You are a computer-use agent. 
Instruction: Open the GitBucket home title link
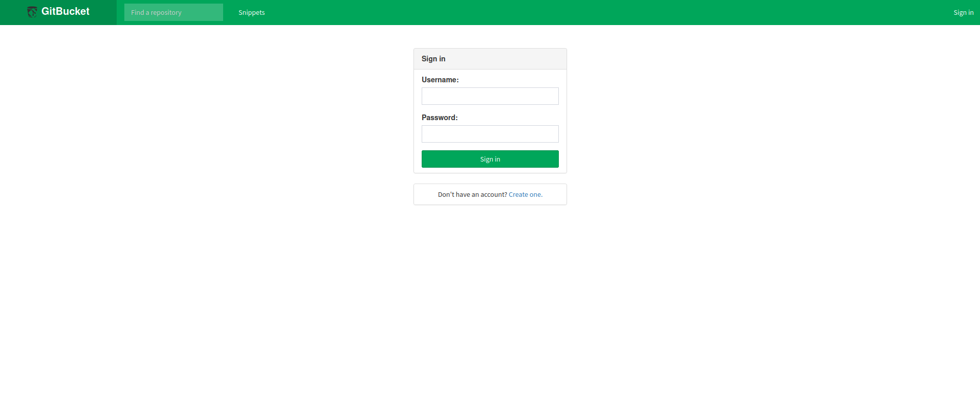[65, 11]
